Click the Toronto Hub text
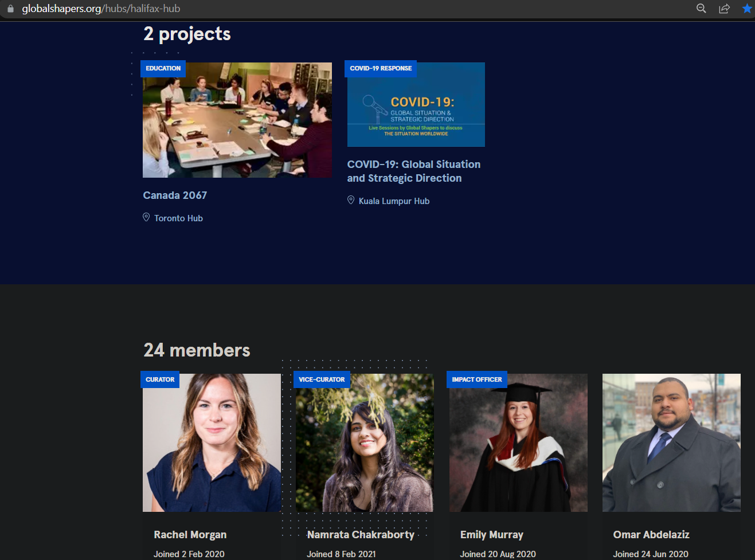 click(178, 218)
